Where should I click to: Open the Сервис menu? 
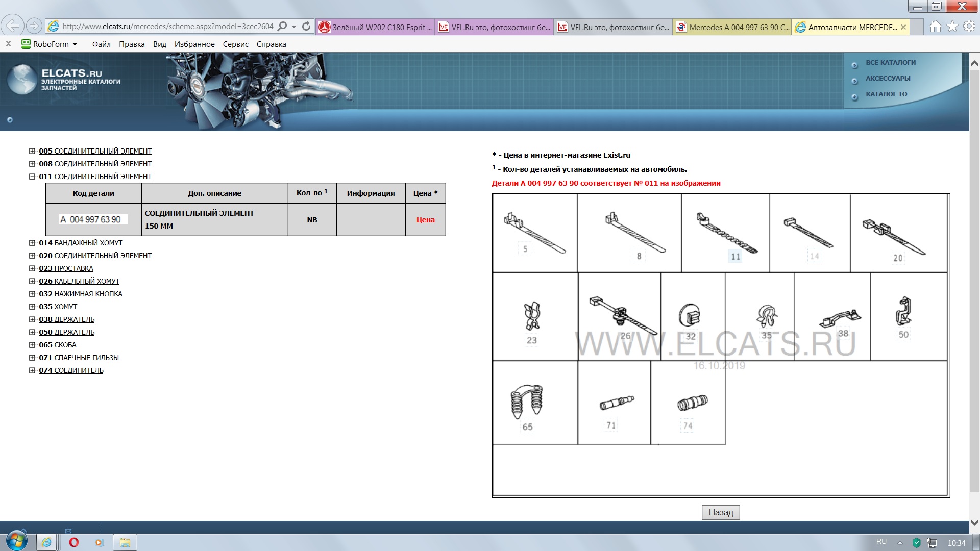coord(235,44)
